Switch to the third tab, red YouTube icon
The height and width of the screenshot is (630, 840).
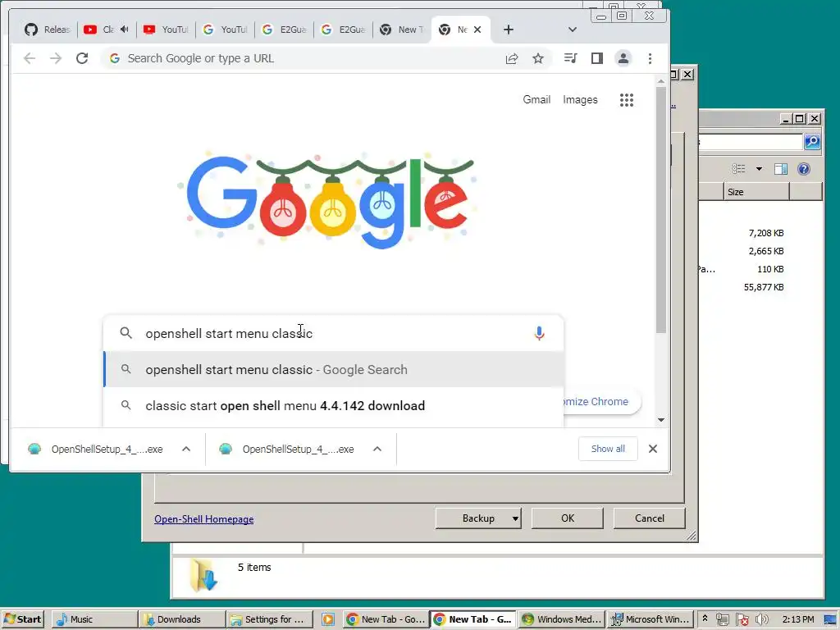coord(166,30)
